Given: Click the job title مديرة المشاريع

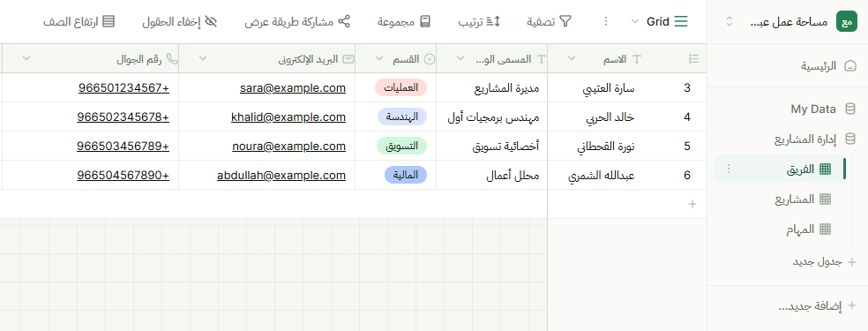Looking at the screenshot, I should point(505,87).
